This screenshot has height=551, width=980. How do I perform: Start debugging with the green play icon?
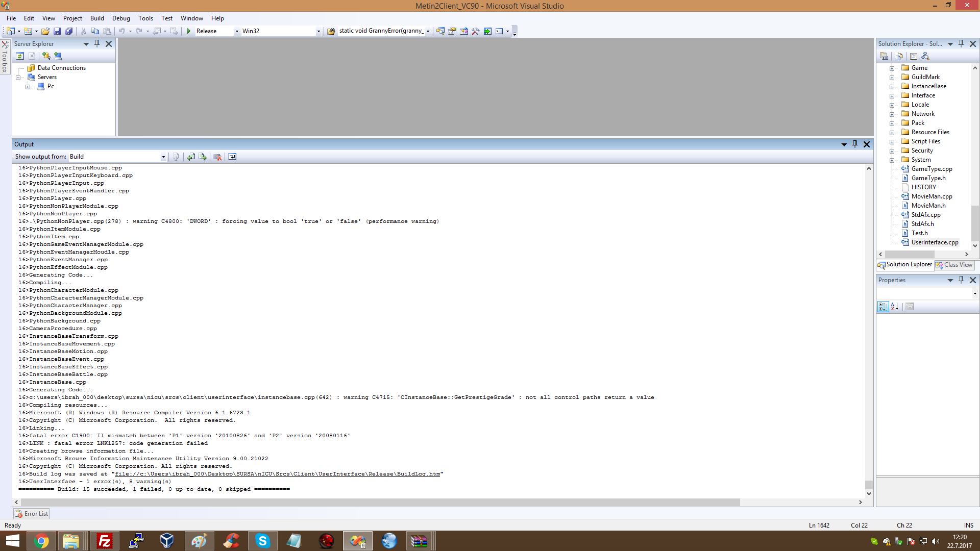(x=189, y=31)
